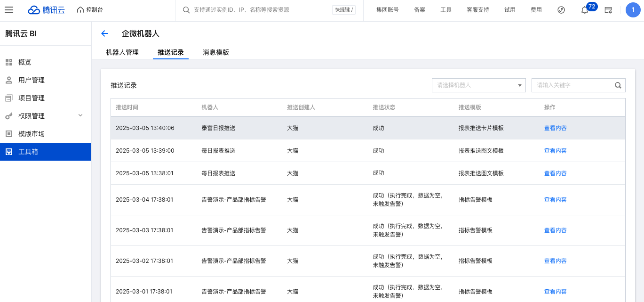This screenshot has width=644, height=302.
Task: View content of the 13:40:06 push record
Action: 555,128
